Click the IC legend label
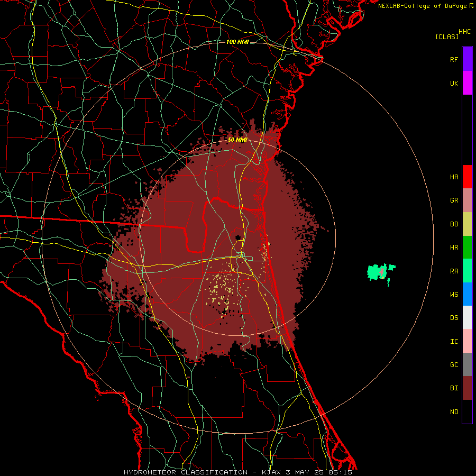This screenshot has height=476, width=476. [454, 342]
